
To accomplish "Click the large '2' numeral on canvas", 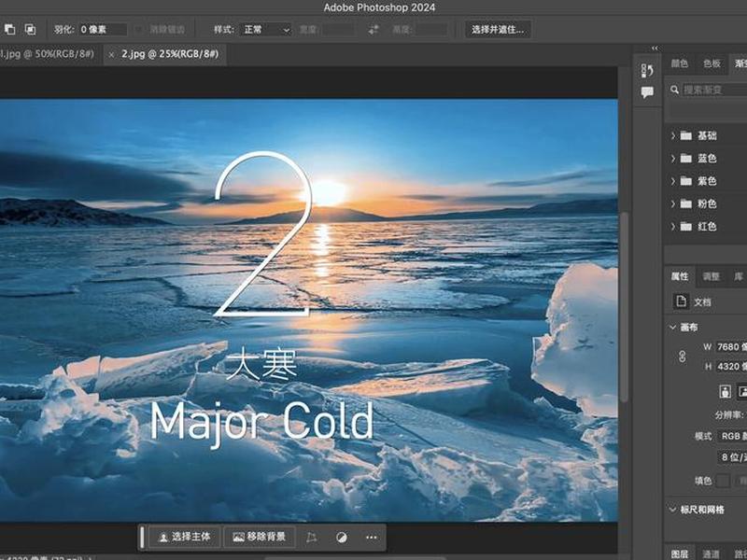I will point(262,234).
